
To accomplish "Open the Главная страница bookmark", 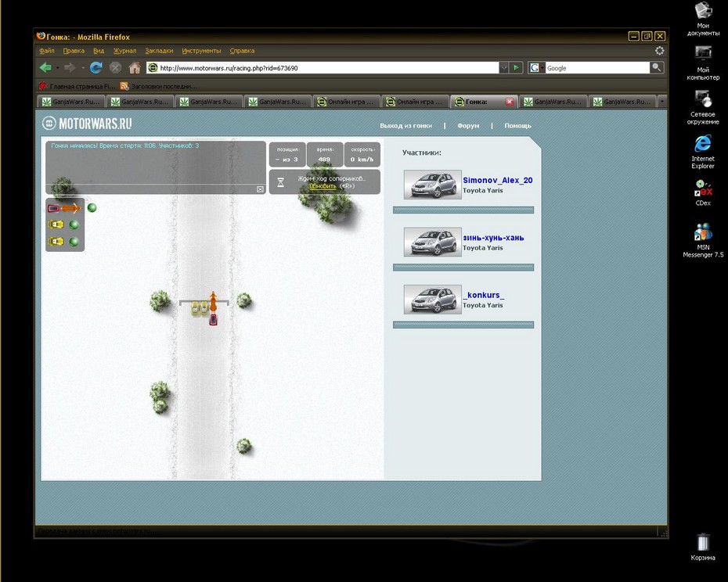I will [77, 86].
